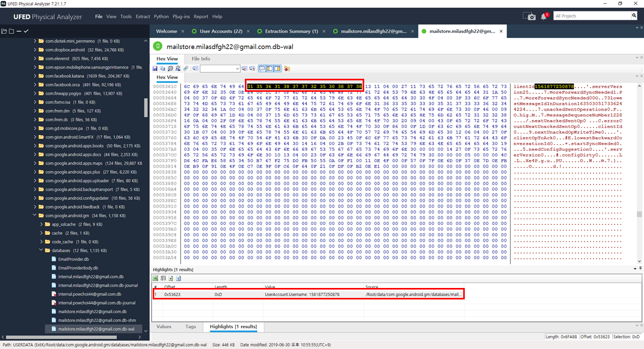Expand com.google.android.apps.maps folder
The image size is (644, 349).
35,163
